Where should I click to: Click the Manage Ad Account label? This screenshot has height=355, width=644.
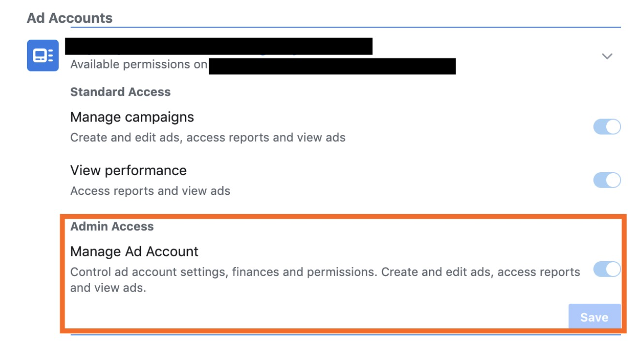click(134, 251)
